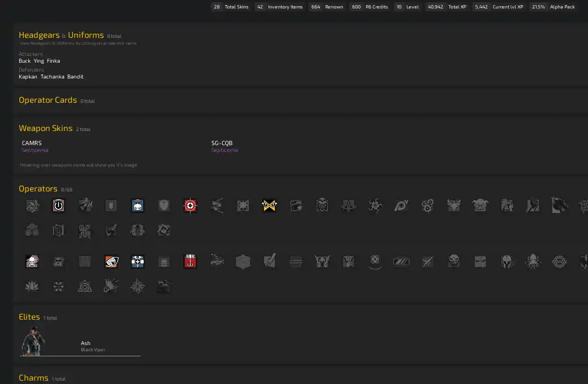Select the Maestro gladiator helmet operator icon
588x384 pixels.
[507, 261]
